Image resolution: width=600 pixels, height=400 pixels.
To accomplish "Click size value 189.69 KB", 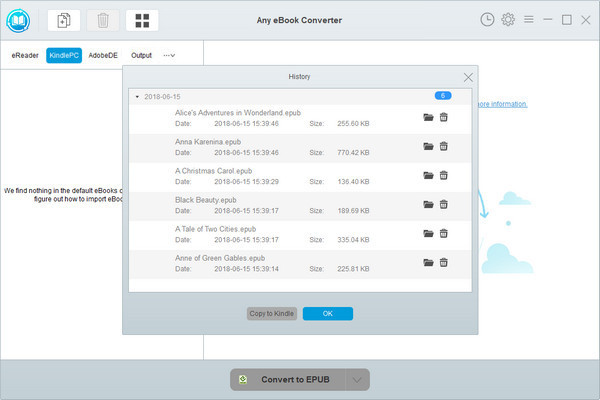I will pyautogui.click(x=353, y=211).
